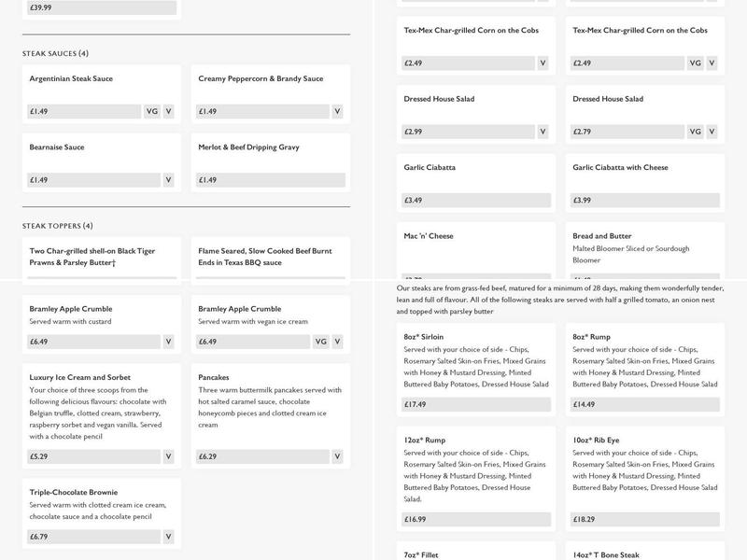Select the £17.49 price bar for 8oz Sirloin
Viewport: 747px width, 560px height.
(475, 405)
